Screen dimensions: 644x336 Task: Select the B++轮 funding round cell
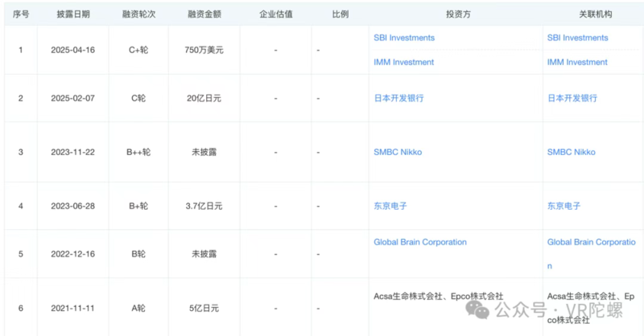pyautogui.click(x=140, y=152)
